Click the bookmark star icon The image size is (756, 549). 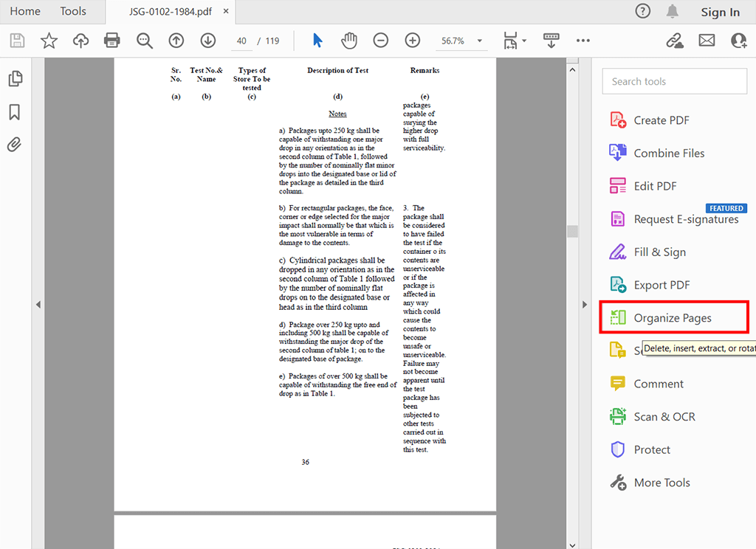[x=49, y=41]
